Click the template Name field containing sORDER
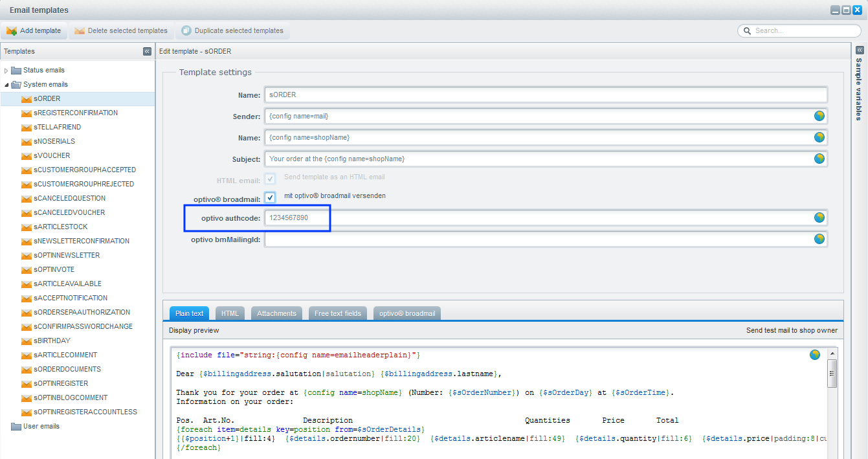 546,95
